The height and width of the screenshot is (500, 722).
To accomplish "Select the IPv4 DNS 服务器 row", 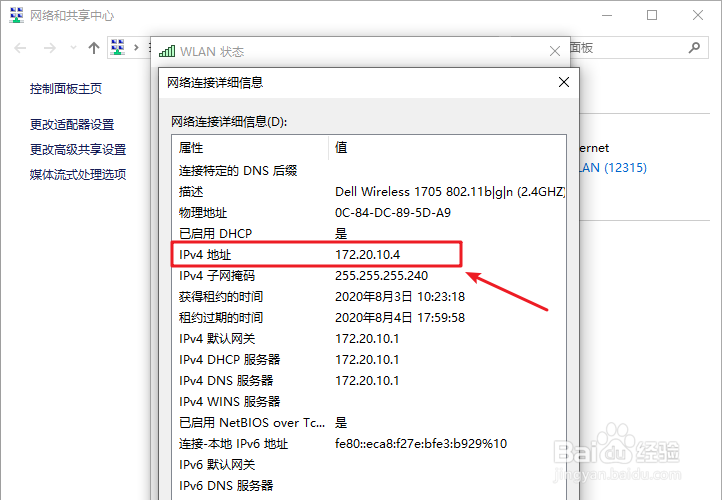I will (368, 381).
